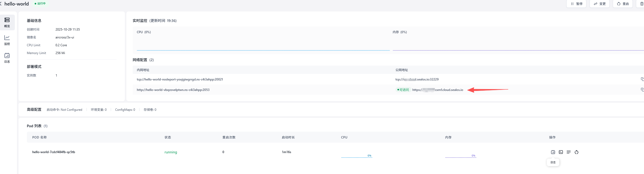The height and width of the screenshot is (174, 644).
Task: Copy the https public address
Action: (x=642, y=90)
